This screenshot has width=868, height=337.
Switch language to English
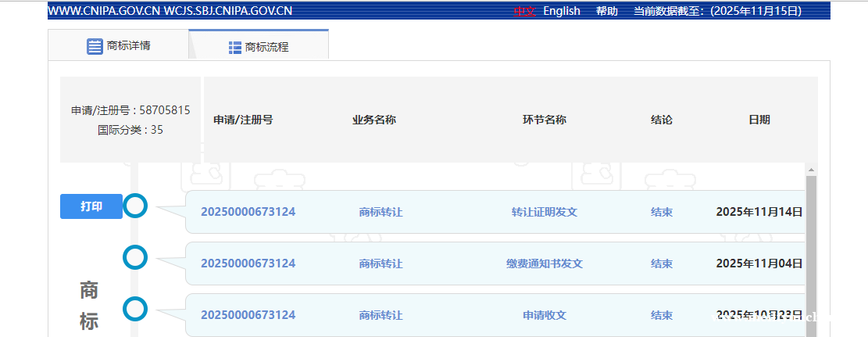[562, 11]
